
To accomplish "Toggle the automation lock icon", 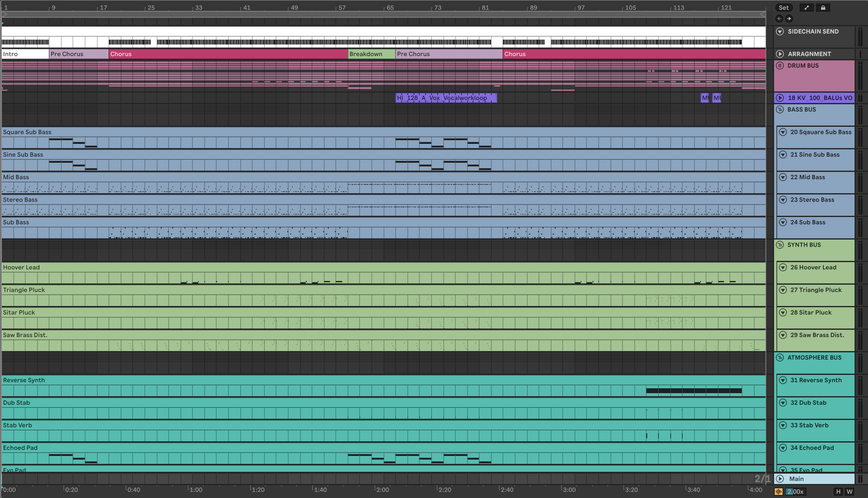I will (823, 8).
